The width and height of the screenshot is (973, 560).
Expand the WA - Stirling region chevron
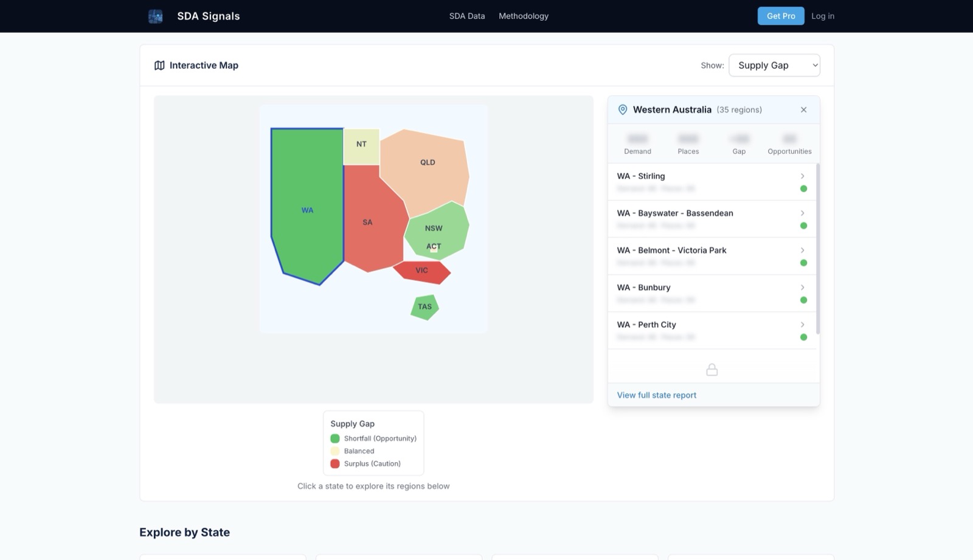[802, 176]
